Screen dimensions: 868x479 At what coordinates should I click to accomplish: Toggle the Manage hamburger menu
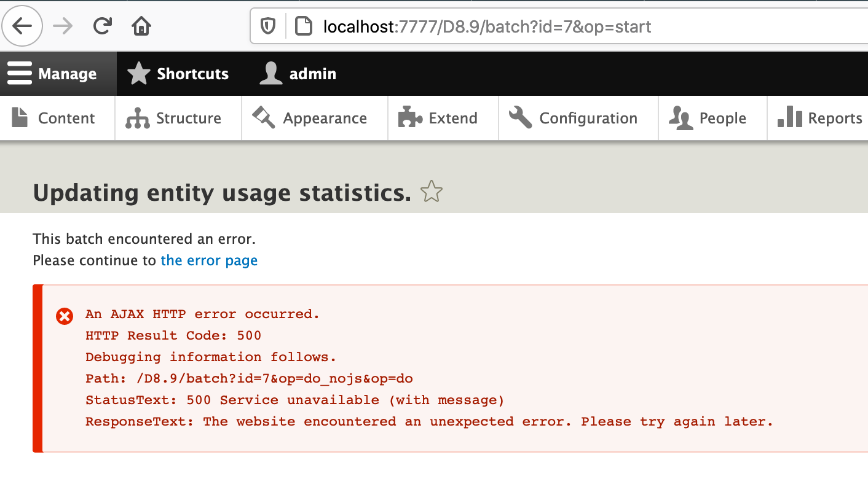[53, 74]
